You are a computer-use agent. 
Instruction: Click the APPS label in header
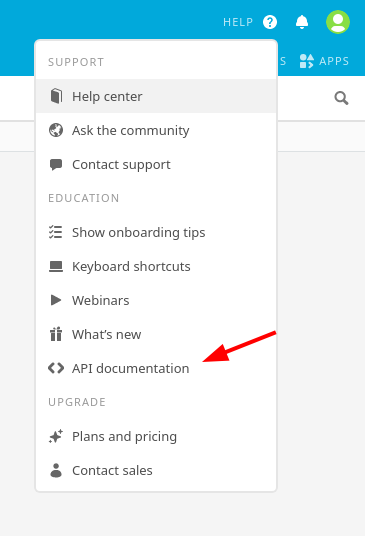pos(334,61)
